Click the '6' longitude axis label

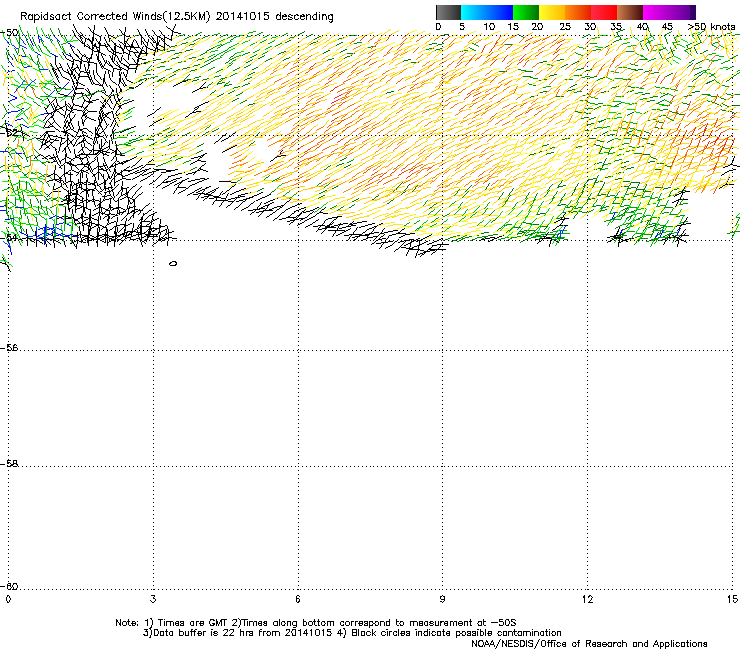[x=298, y=599]
